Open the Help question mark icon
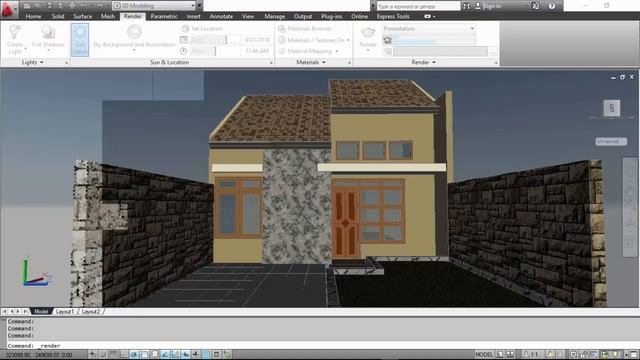 552,6
